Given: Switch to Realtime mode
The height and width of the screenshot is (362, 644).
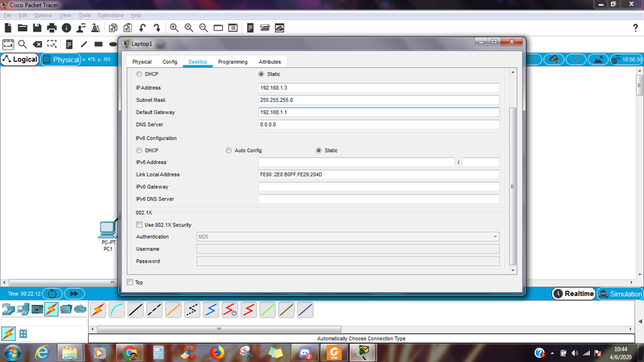Looking at the screenshot, I should point(574,294).
